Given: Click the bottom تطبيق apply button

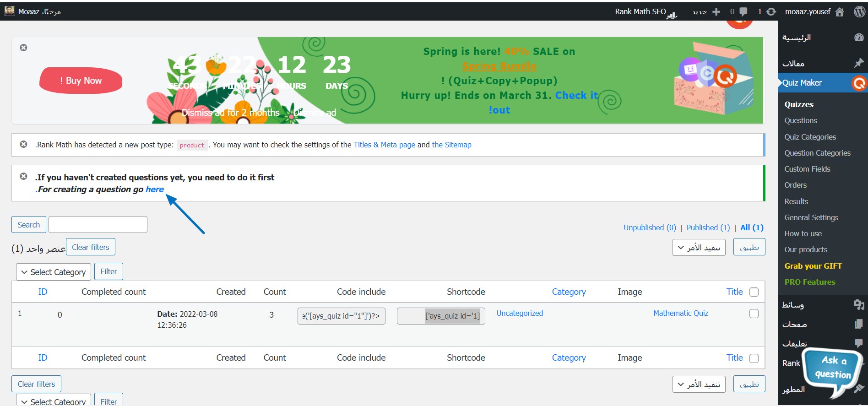Looking at the screenshot, I should pos(749,384).
